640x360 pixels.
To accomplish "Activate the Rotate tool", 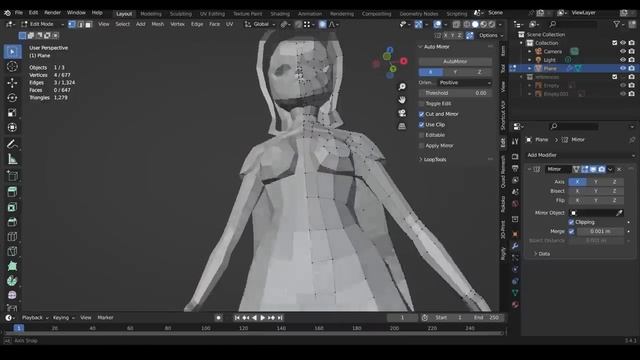I will click(x=12, y=98).
